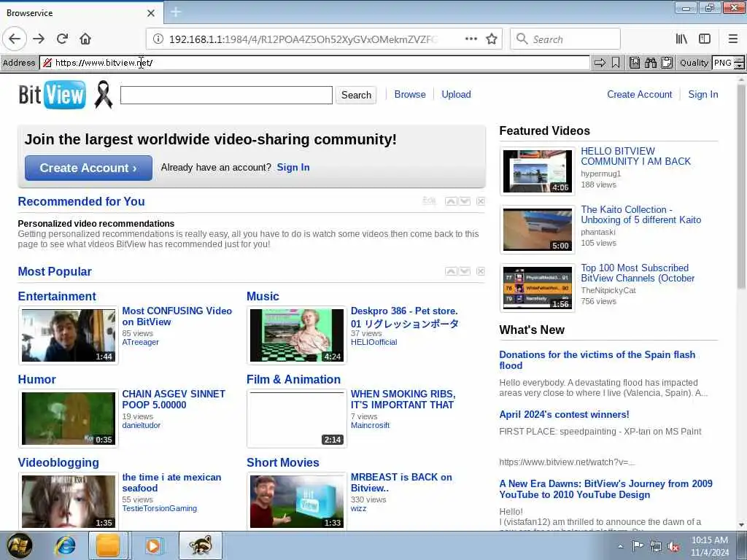Open April 2024's contest winners post
This screenshot has width=747, height=560.
click(564, 414)
